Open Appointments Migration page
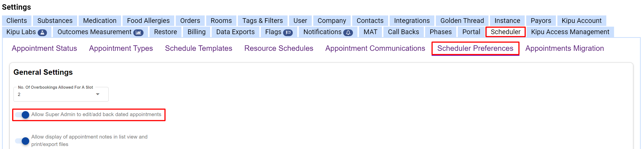The width and height of the screenshot is (644, 149). (x=565, y=48)
